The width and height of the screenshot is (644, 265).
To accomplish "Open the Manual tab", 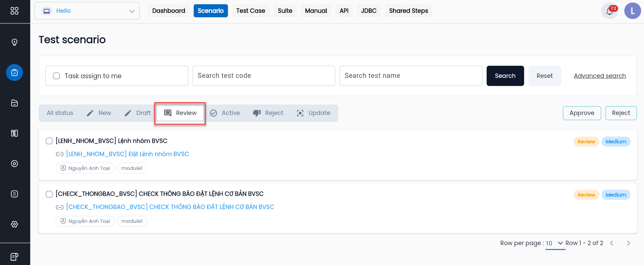I will 316,11.
